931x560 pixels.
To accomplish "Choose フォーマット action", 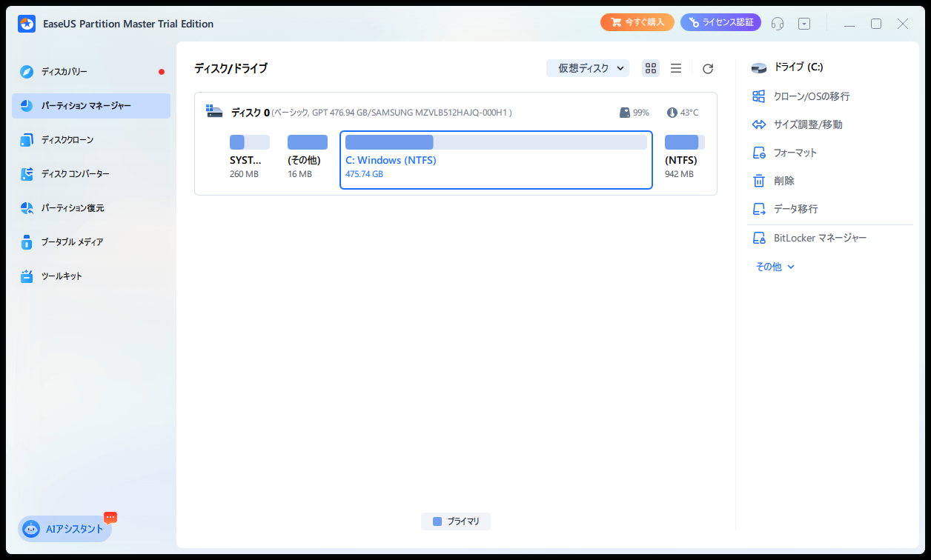I will (x=795, y=153).
